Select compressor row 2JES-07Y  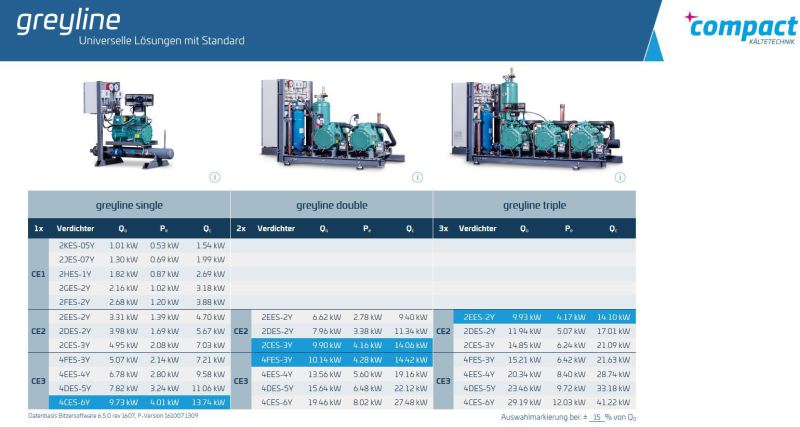139,260
